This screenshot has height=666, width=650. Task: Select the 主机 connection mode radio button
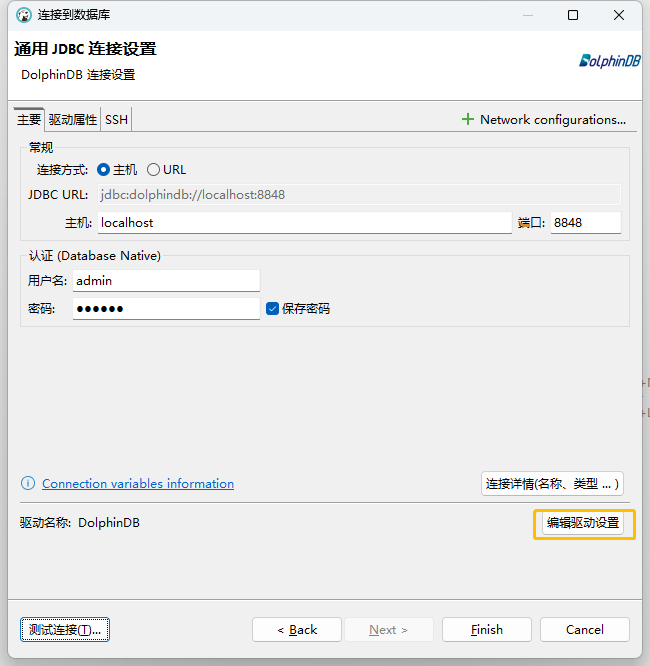(103, 170)
